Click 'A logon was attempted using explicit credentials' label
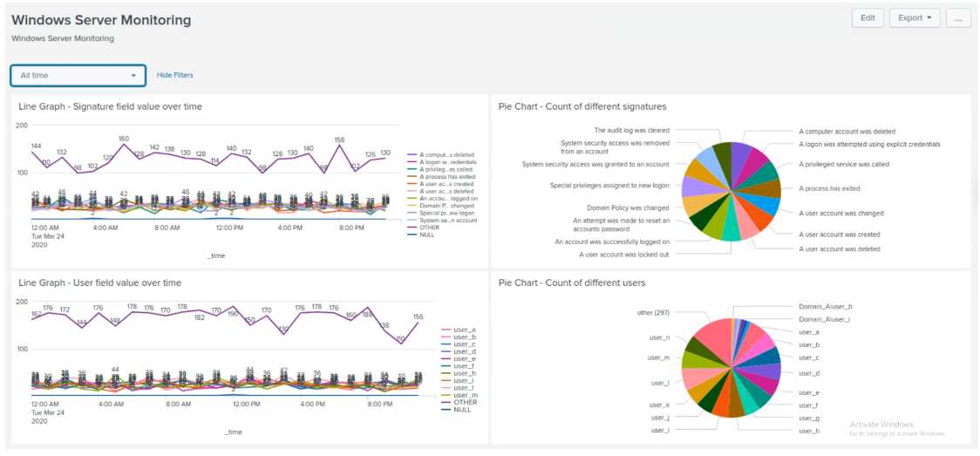The height and width of the screenshot is (456, 980). pyautogui.click(x=869, y=144)
